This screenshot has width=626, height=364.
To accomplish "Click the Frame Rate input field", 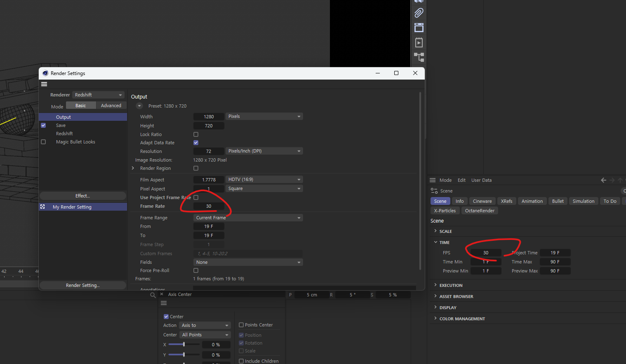I will (x=209, y=206).
